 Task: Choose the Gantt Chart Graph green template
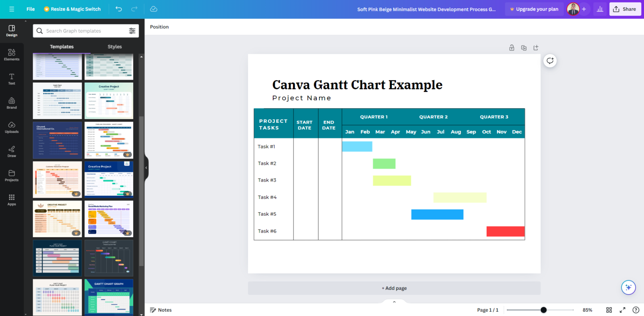(x=109, y=297)
